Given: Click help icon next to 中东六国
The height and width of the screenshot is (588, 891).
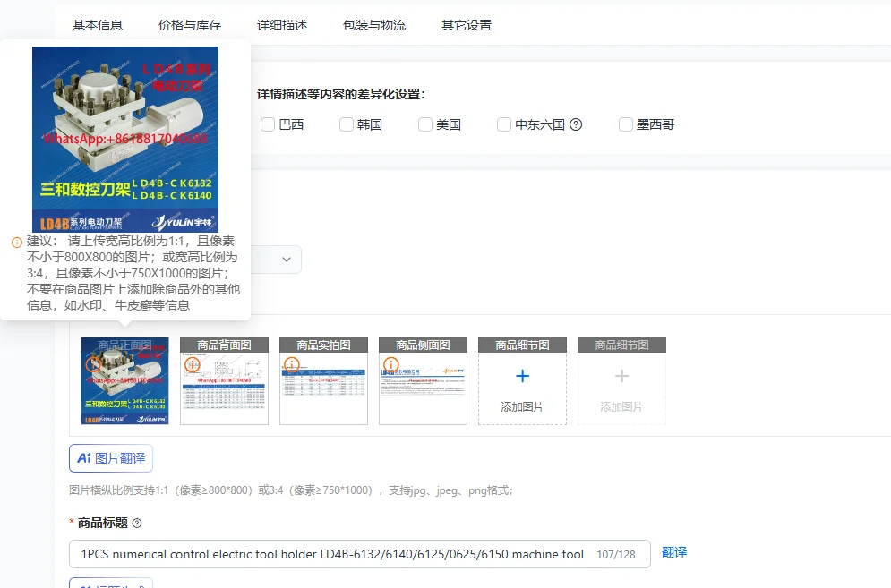Looking at the screenshot, I should click(x=576, y=124).
